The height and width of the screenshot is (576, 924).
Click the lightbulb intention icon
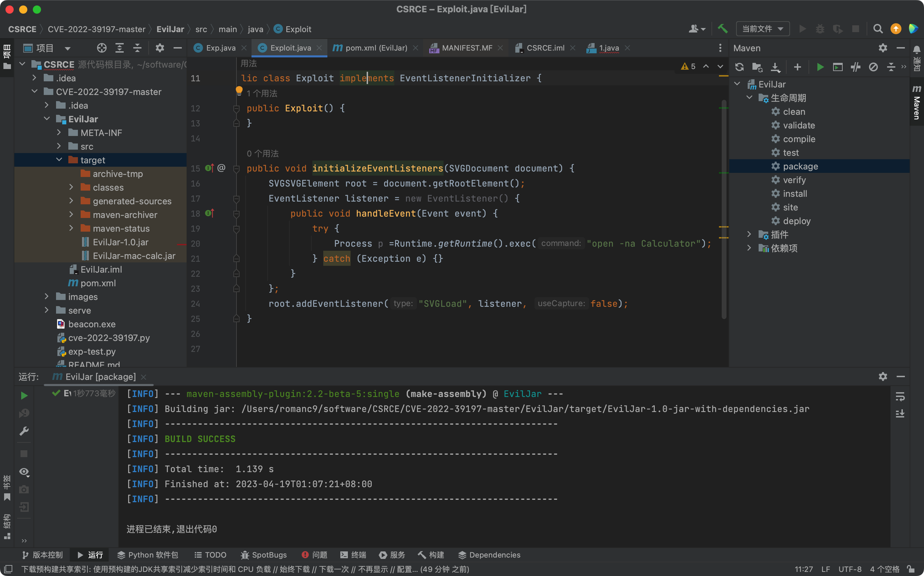239,91
